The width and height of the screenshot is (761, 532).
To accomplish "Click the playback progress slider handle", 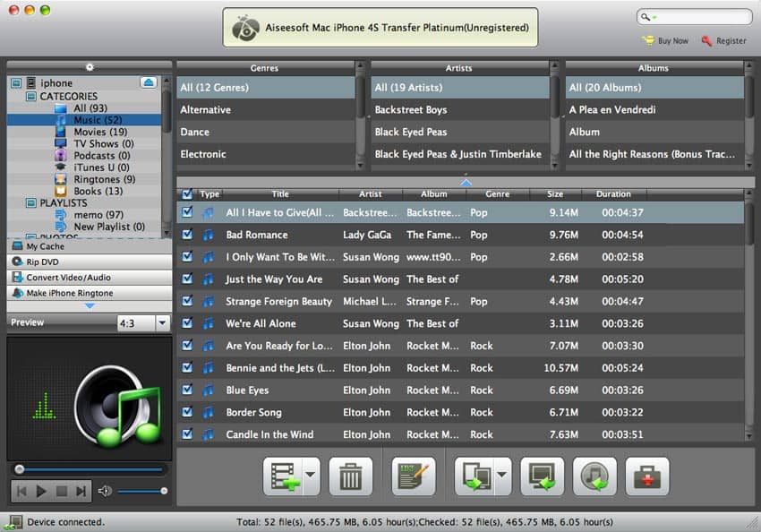I will [20, 469].
